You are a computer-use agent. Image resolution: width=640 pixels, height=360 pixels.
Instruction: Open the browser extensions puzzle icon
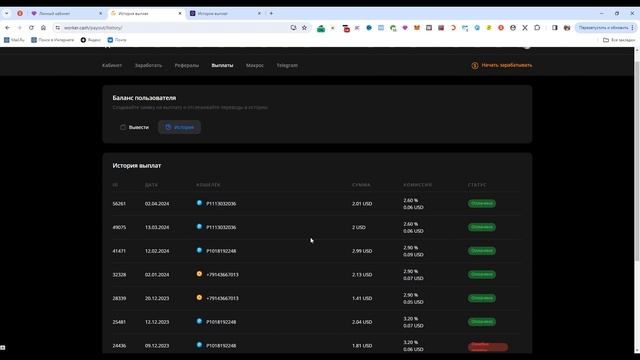(x=537, y=28)
